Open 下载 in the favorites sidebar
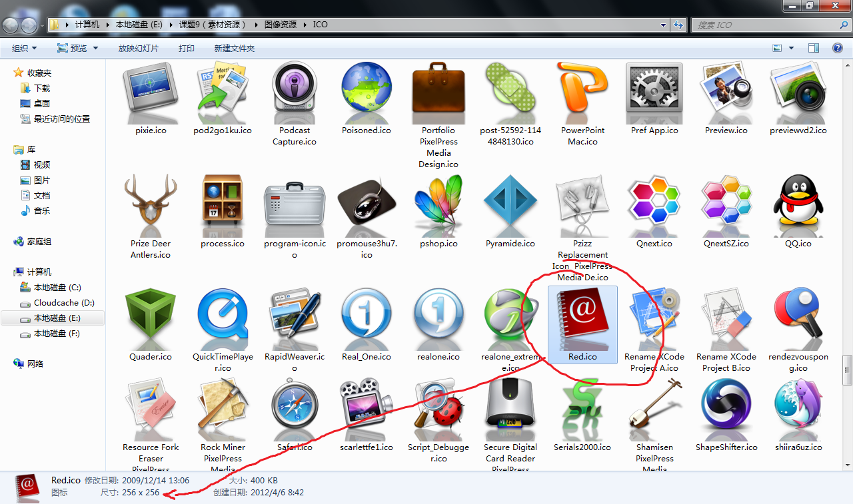The height and width of the screenshot is (504, 853). [x=42, y=89]
